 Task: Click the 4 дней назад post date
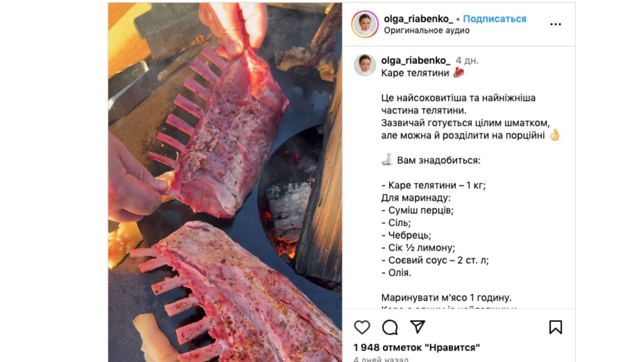tap(381, 359)
